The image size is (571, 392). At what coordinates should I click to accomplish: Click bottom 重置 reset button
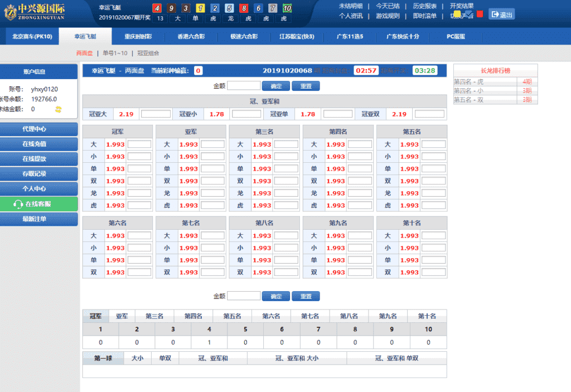pyautogui.click(x=306, y=296)
